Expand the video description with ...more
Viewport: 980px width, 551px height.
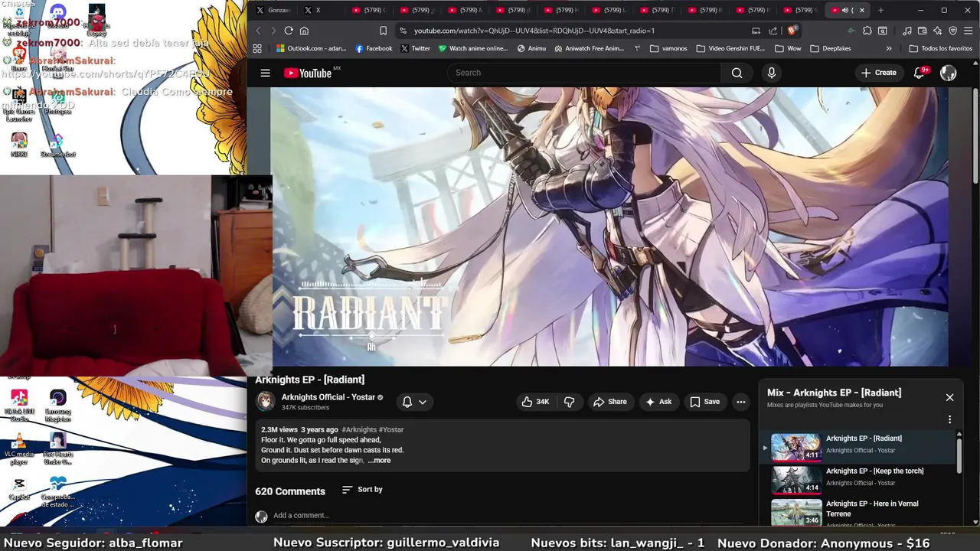[x=379, y=460]
